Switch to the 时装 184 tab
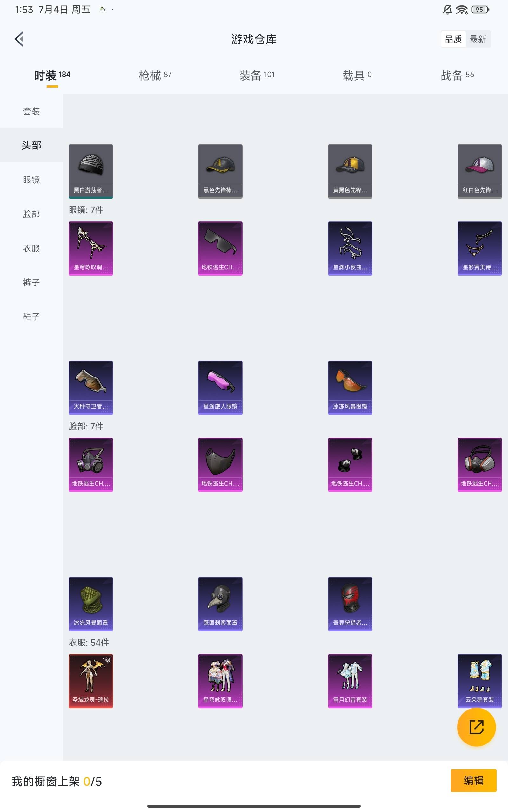The height and width of the screenshot is (812, 508). pos(52,75)
